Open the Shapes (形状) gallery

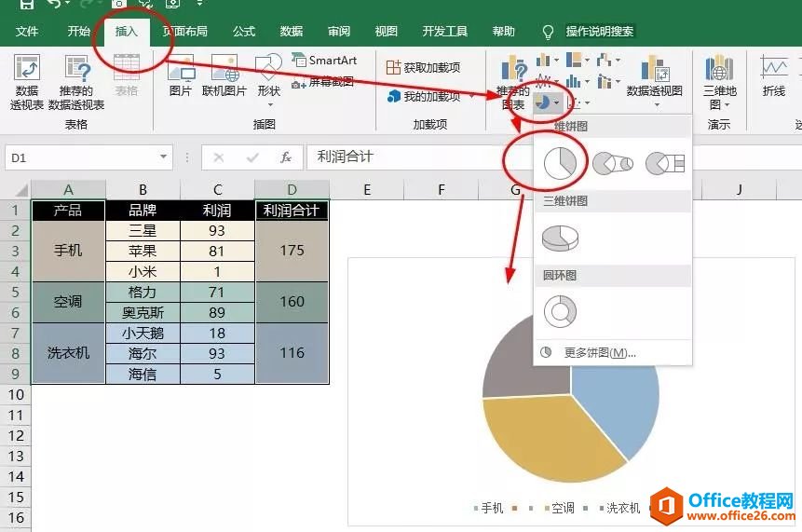pyautogui.click(x=269, y=79)
